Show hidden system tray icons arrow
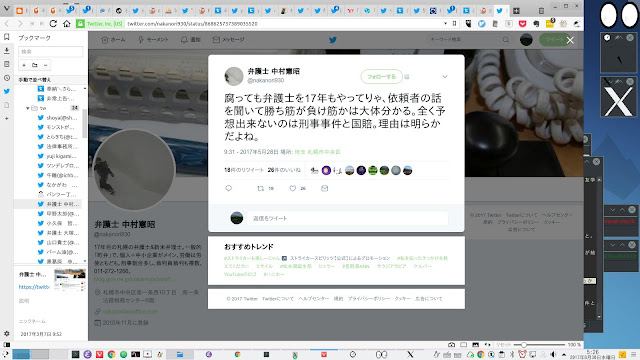The width and height of the screenshot is (640, 360). tap(564, 354)
